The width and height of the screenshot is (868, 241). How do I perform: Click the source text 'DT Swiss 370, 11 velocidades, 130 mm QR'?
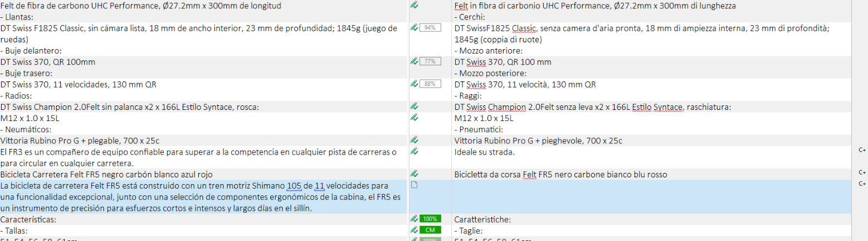[x=79, y=85]
